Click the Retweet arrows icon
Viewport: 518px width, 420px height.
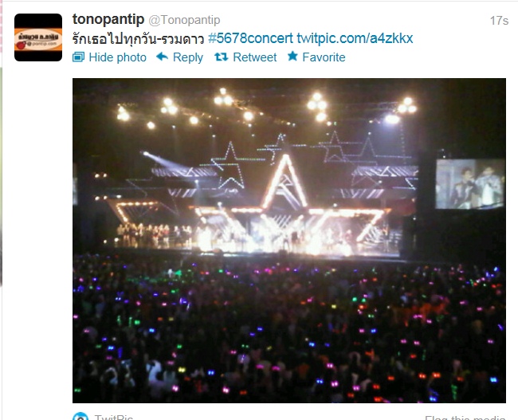coord(221,57)
